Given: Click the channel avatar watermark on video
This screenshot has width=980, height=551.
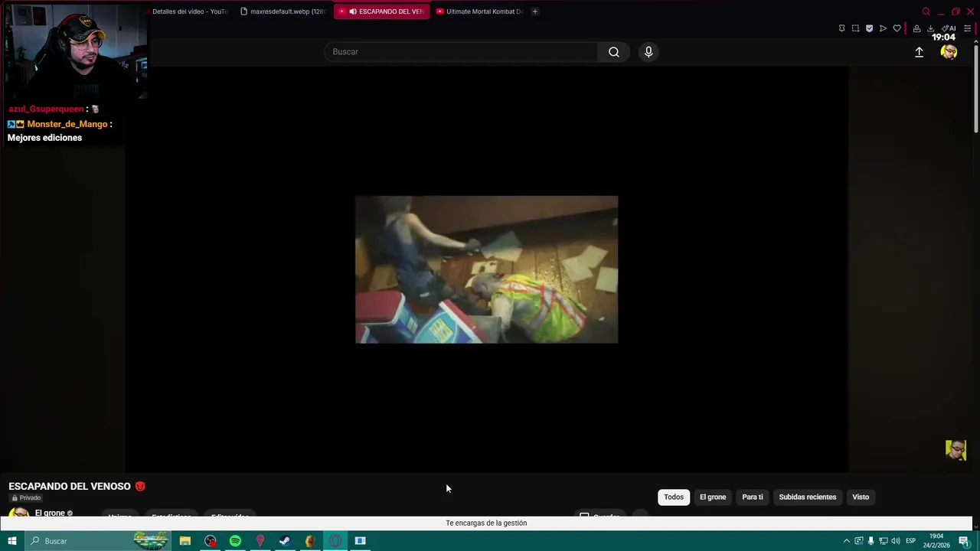Looking at the screenshot, I should click(955, 450).
